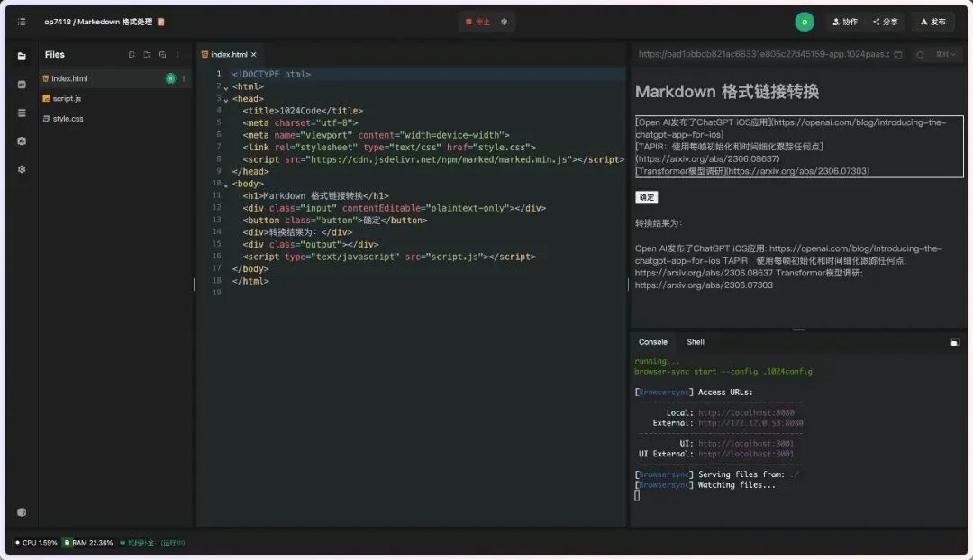Screen dimensions: 973x560
Task: Open the settings gear in the sidebar
Action: 22,169
